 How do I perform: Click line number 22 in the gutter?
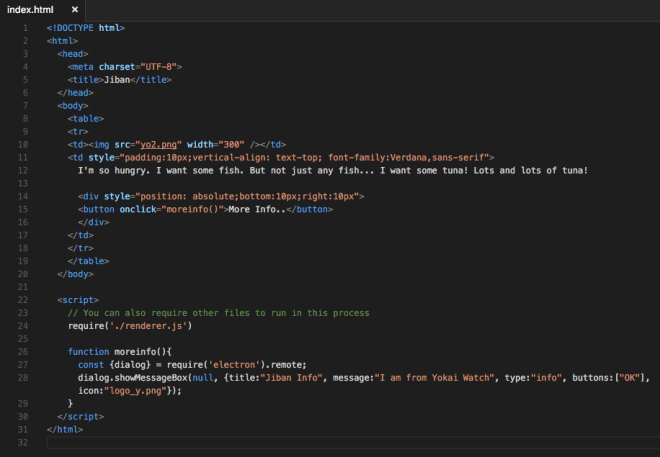tap(23, 300)
